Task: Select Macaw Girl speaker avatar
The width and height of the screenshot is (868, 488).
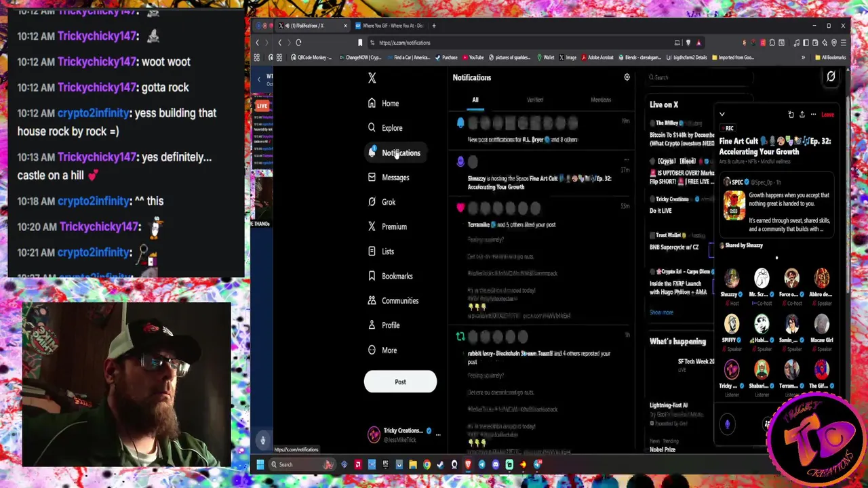Action: tap(821, 323)
